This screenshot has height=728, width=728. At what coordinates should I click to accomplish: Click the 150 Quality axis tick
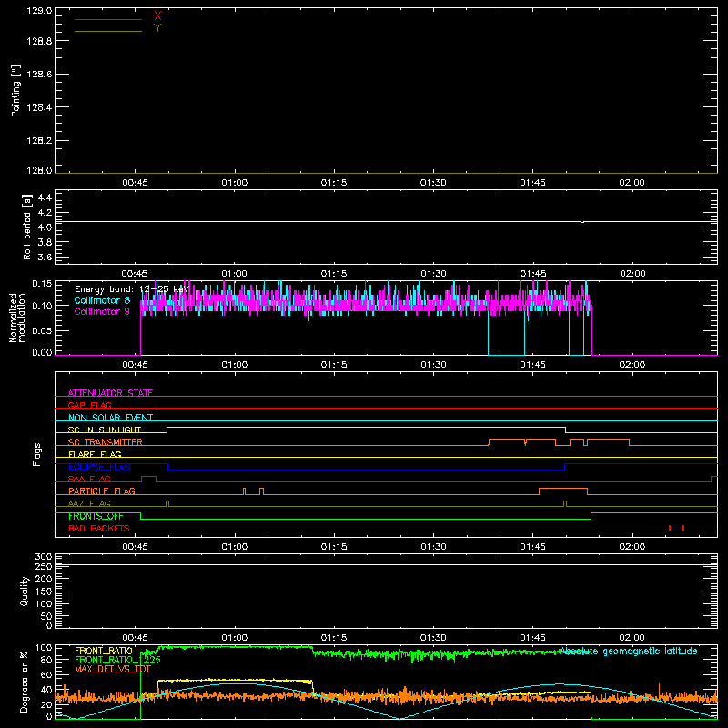pyautogui.click(x=44, y=591)
